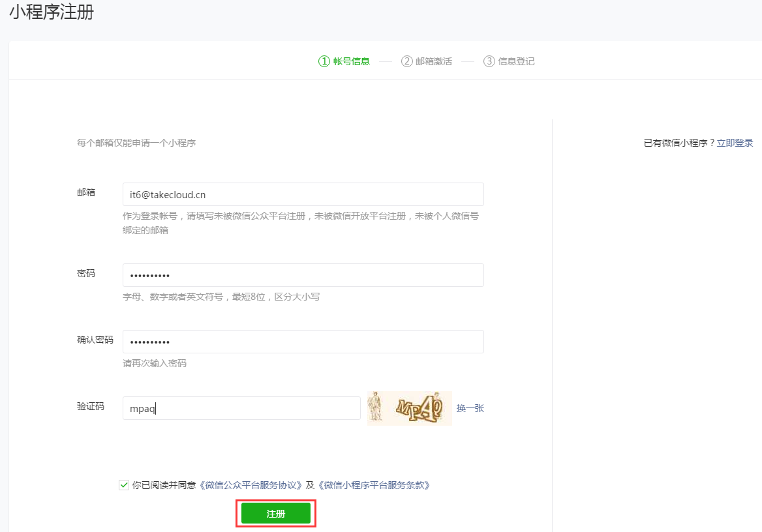
Task: Focus the 验证码 input containing mpaq
Action: coord(241,408)
